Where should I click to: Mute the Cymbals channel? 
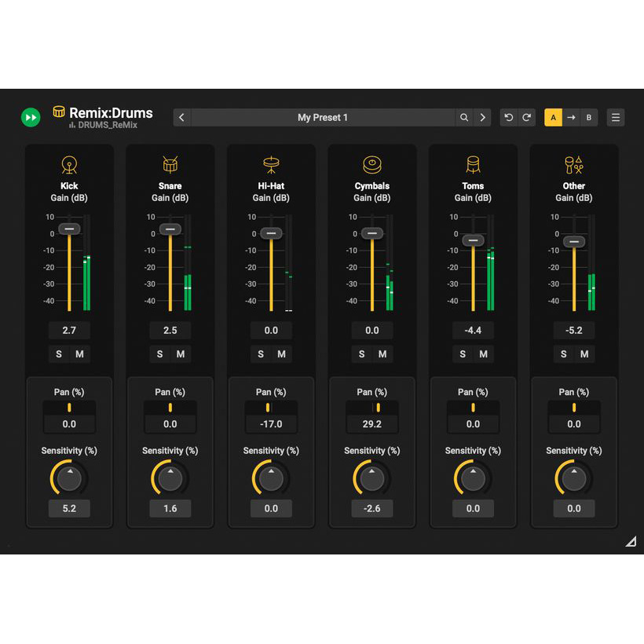point(382,354)
